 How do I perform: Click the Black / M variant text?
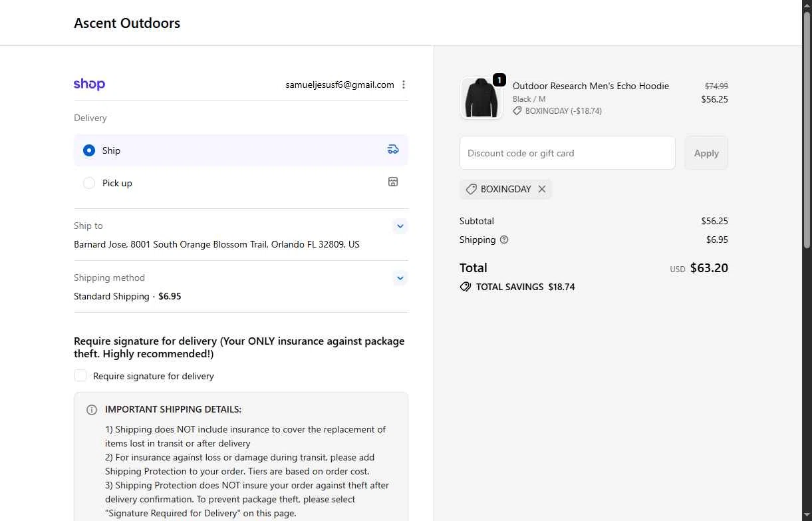coord(529,99)
